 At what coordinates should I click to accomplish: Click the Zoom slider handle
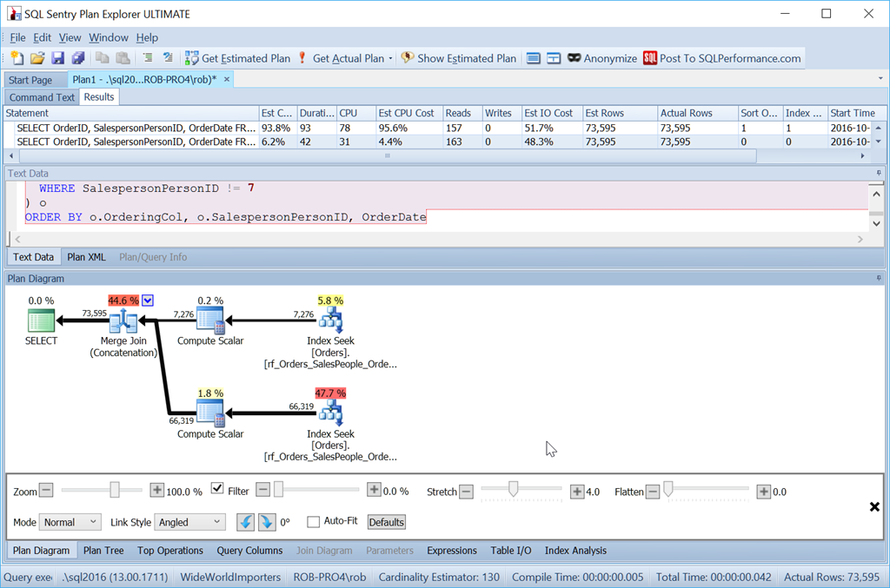[115, 491]
